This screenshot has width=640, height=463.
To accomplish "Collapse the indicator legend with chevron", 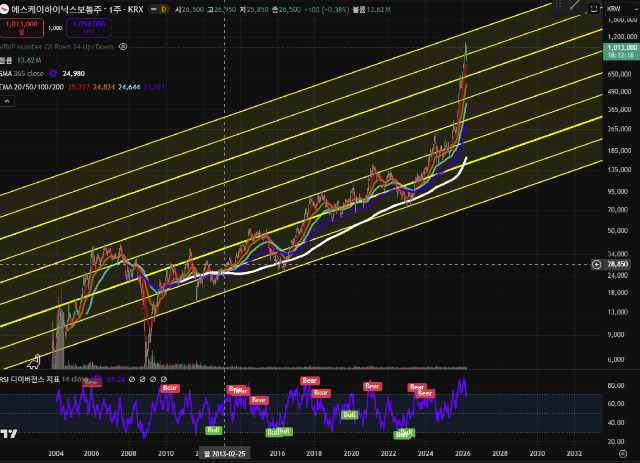I will [x=7, y=101].
